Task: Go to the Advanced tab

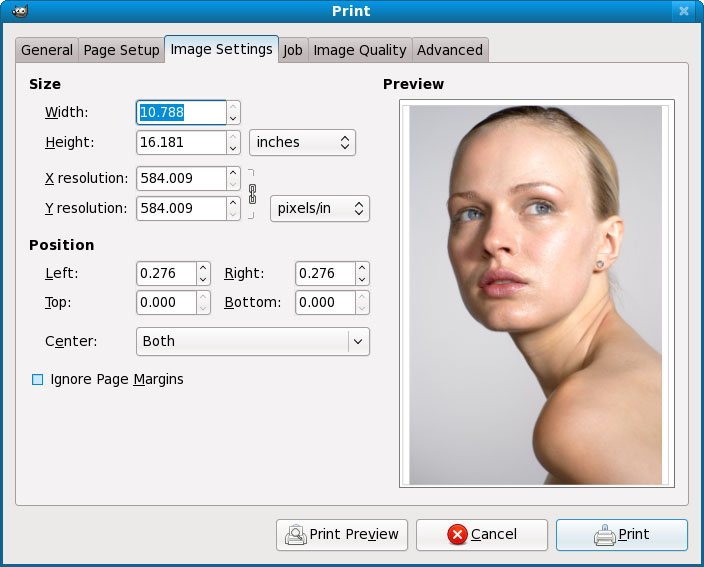Action: [x=450, y=50]
